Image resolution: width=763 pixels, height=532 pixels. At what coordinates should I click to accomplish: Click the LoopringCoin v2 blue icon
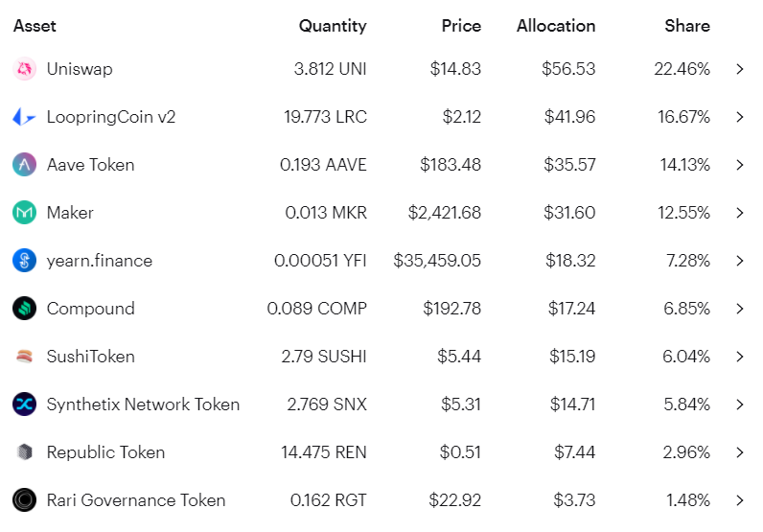(x=24, y=117)
